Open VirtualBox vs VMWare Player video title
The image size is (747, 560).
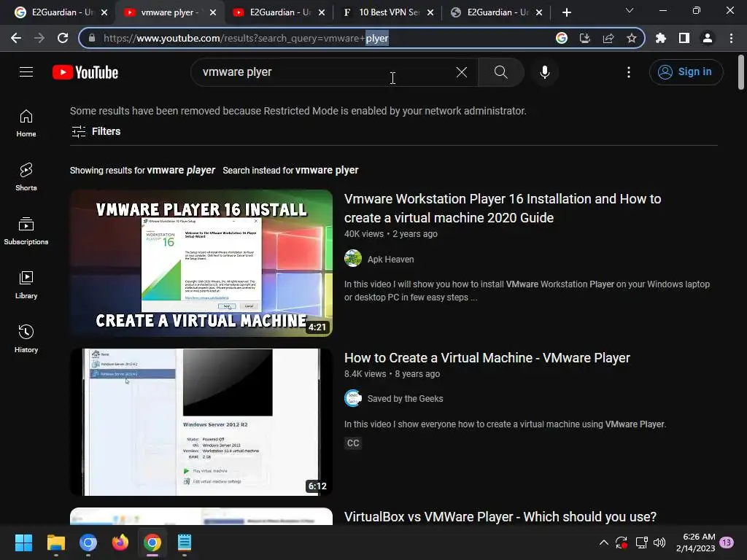pos(500,517)
